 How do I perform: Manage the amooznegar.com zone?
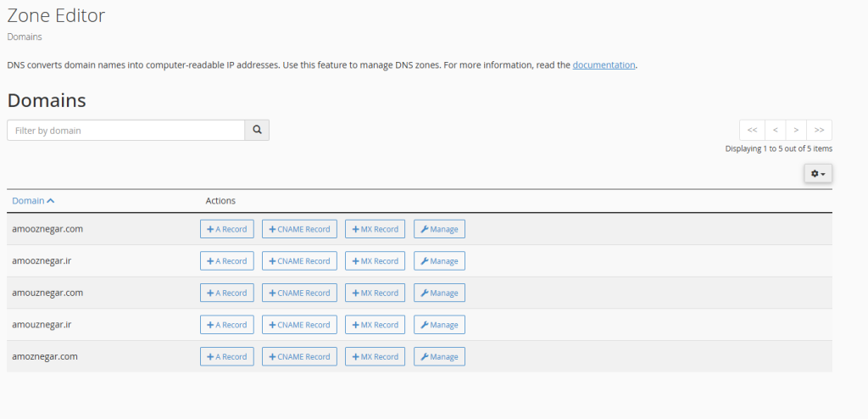[439, 229]
